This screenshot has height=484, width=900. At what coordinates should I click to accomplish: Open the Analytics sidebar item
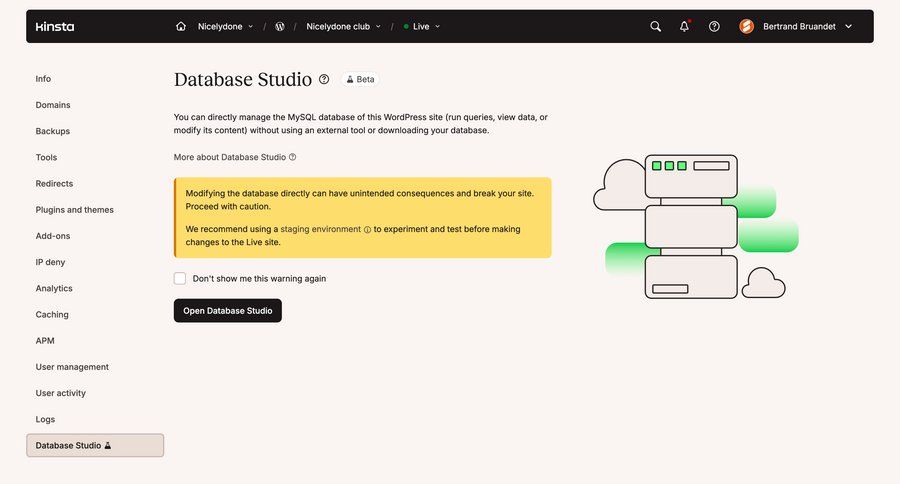click(54, 288)
